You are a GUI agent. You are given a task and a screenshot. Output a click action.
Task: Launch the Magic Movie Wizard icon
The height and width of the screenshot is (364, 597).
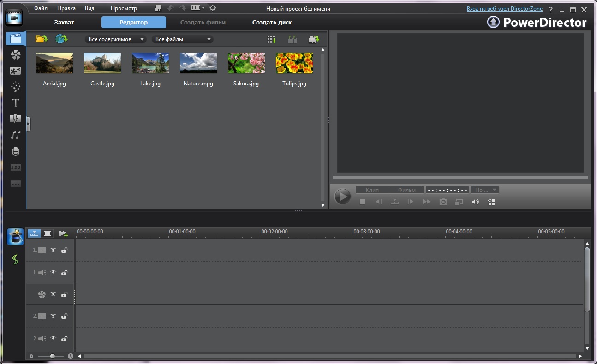[15, 237]
